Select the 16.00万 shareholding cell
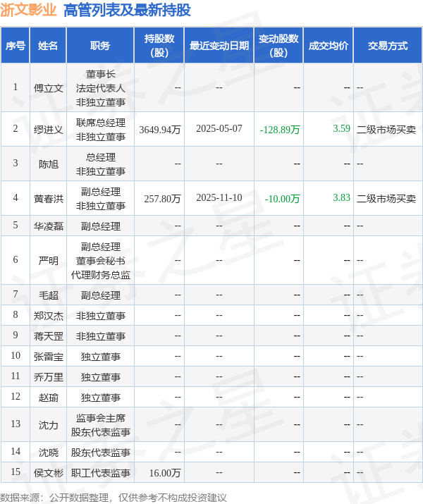This screenshot has height=504, width=423. pos(165,473)
